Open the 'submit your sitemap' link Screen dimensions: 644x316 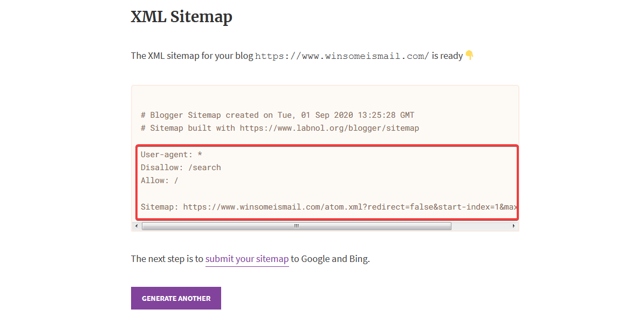pyautogui.click(x=247, y=259)
